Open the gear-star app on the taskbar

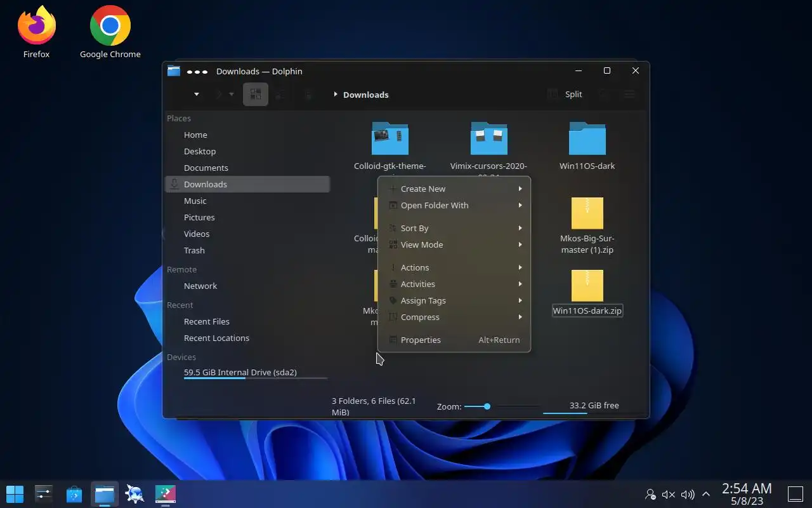[134, 493]
